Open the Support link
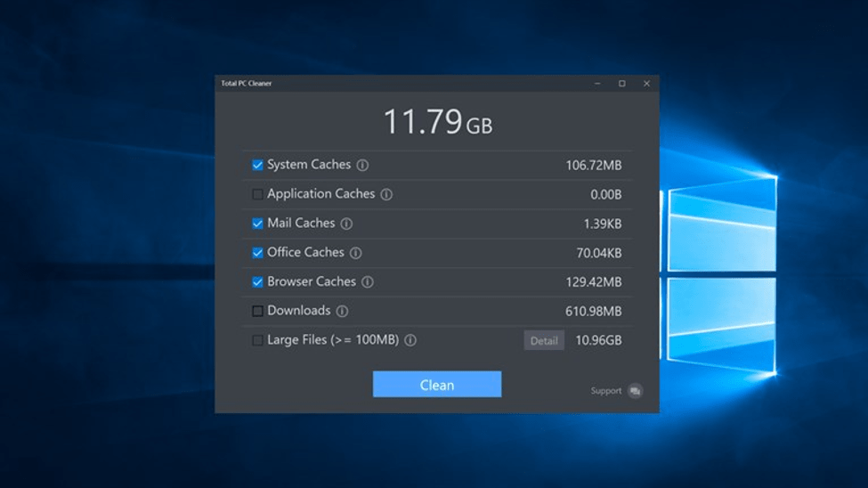This screenshot has height=488, width=868. (606, 391)
